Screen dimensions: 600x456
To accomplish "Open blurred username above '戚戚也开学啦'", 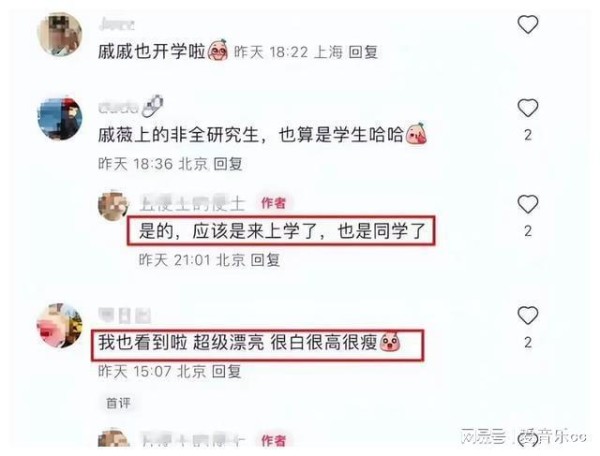I will click(x=116, y=25).
